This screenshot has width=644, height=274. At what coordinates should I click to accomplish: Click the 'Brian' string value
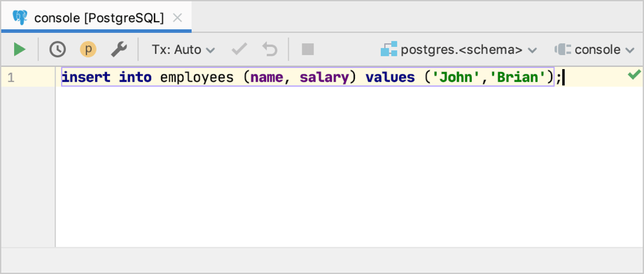point(517,77)
